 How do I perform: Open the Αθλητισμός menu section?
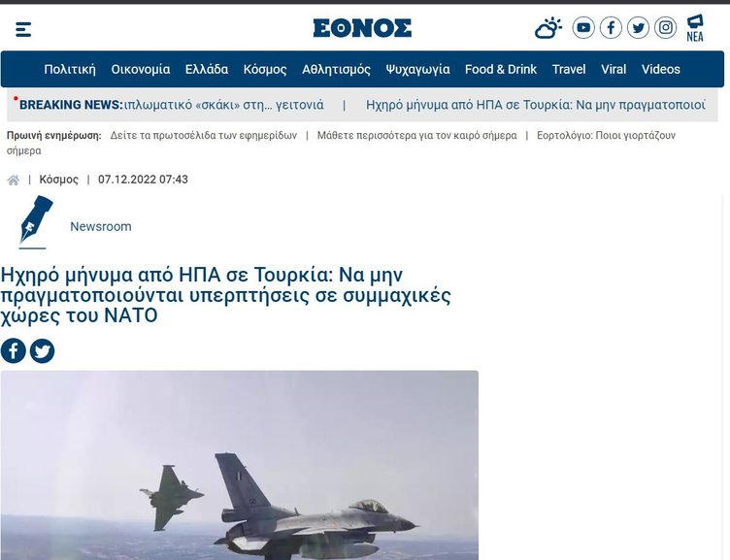[336, 69]
